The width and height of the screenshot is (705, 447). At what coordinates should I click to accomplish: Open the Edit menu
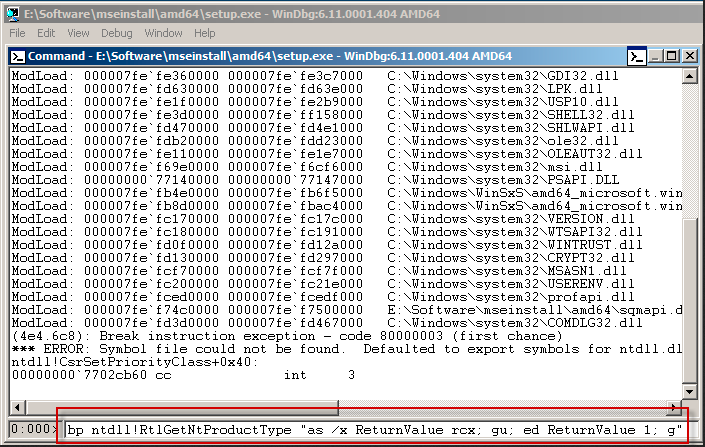[x=46, y=33]
